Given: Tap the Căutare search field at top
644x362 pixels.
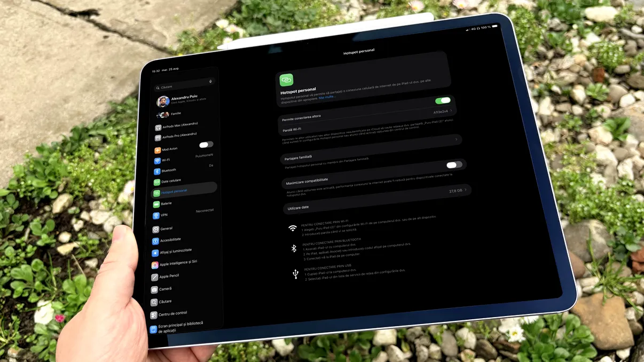Looking at the screenshot, I should coord(185,84).
